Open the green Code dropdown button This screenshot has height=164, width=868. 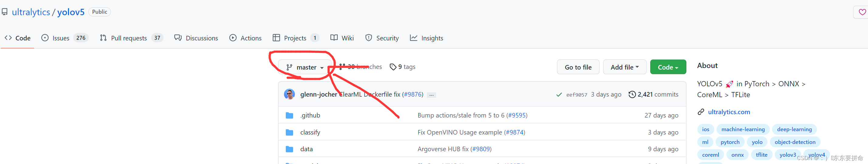[x=668, y=67]
